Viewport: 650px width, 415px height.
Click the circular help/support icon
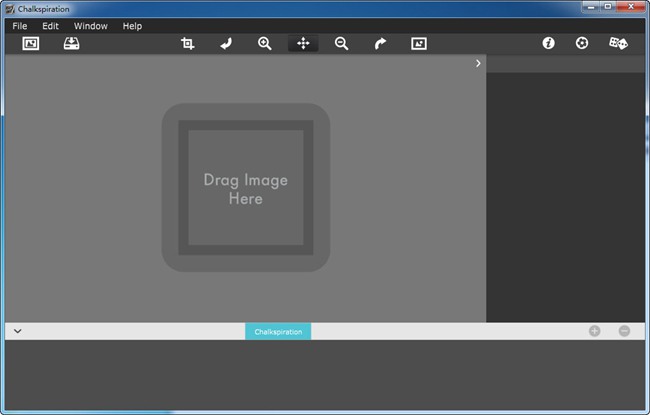[x=582, y=43]
